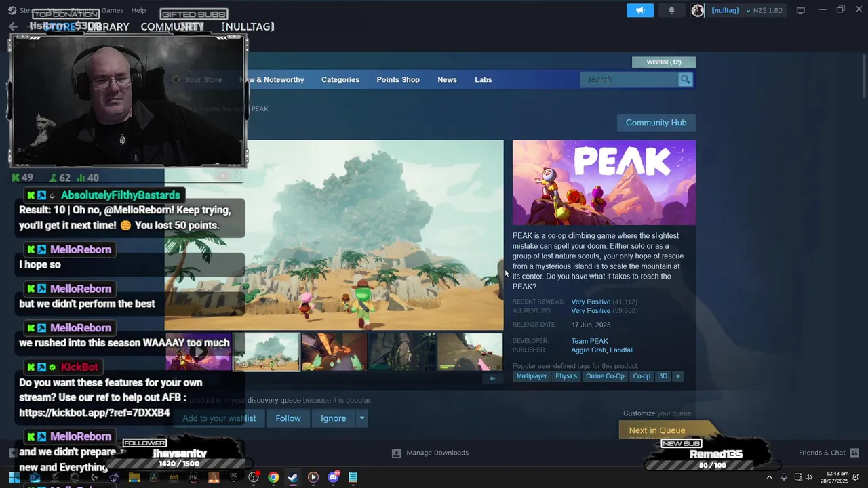Viewport: 868px width, 488px height.
Task: Select the Multiplayer tag
Action: (x=532, y=376)
